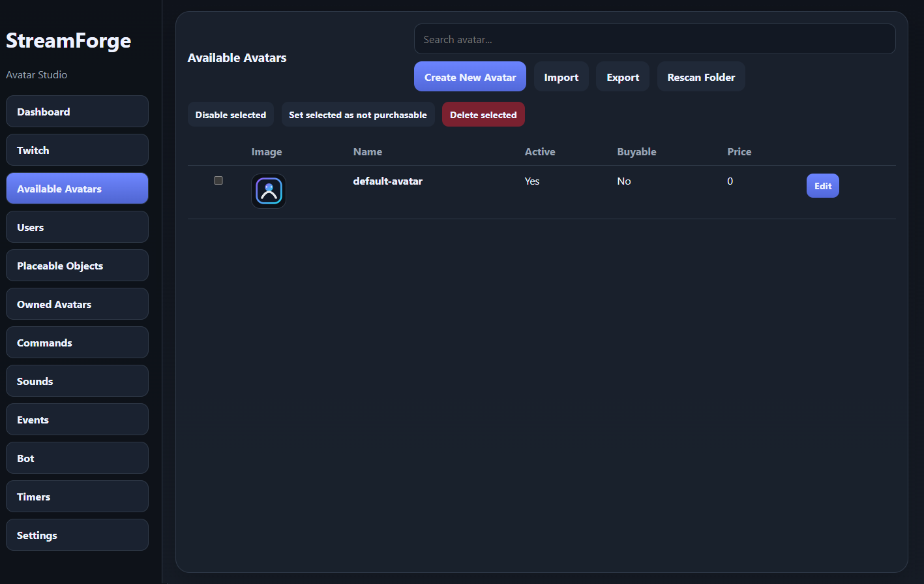The width and height of the screenshot is (924, 584).
Task: Hit the Rescan Folder button
Action: click(x=700, y=77)
